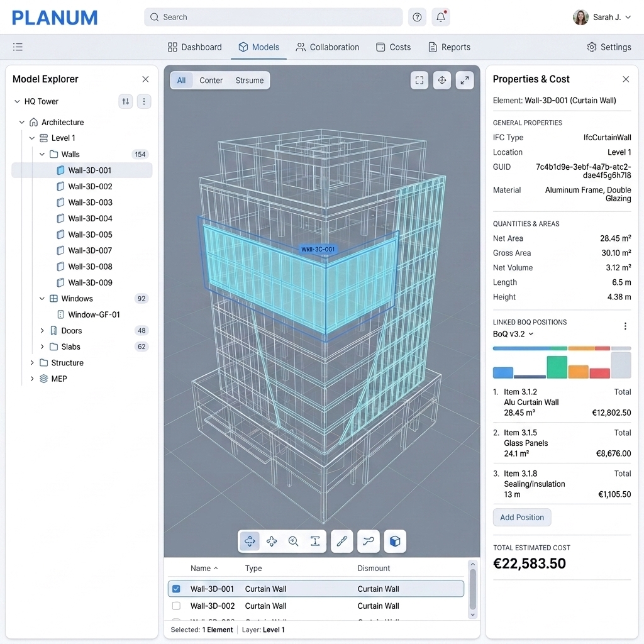Click the sort icon next to HQ Tower

[126, 101]
